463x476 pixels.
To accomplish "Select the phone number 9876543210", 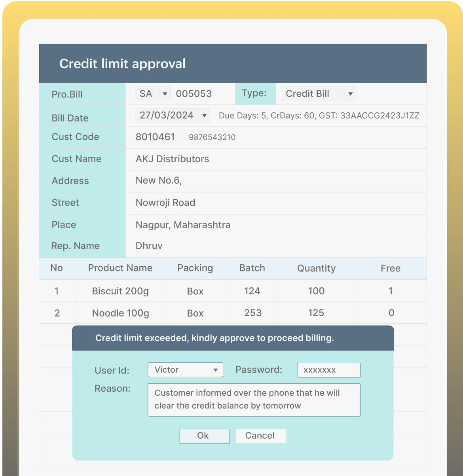I will [x=211, y=138].
